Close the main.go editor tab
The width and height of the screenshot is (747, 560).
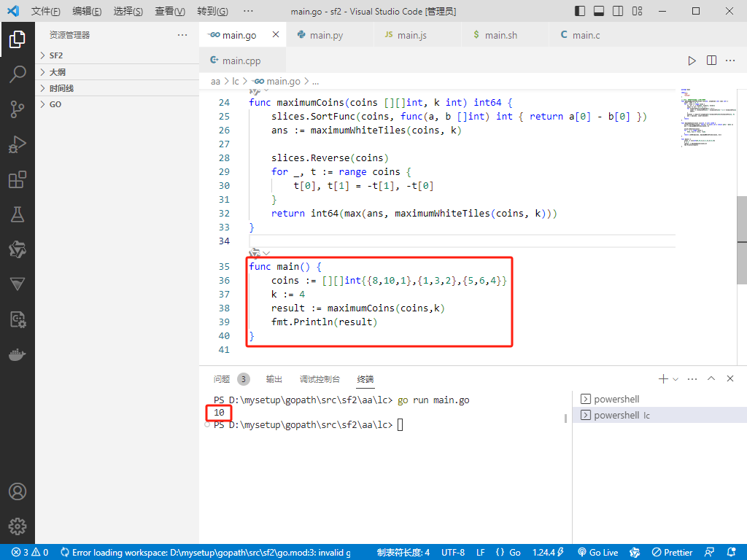(275, 34)
